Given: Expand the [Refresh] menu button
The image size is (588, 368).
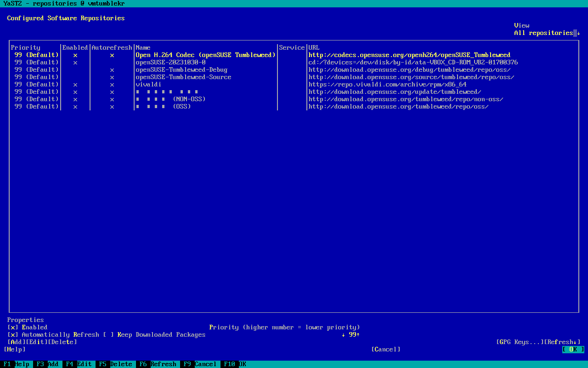Looking at the screenshot, I should 562,342.
